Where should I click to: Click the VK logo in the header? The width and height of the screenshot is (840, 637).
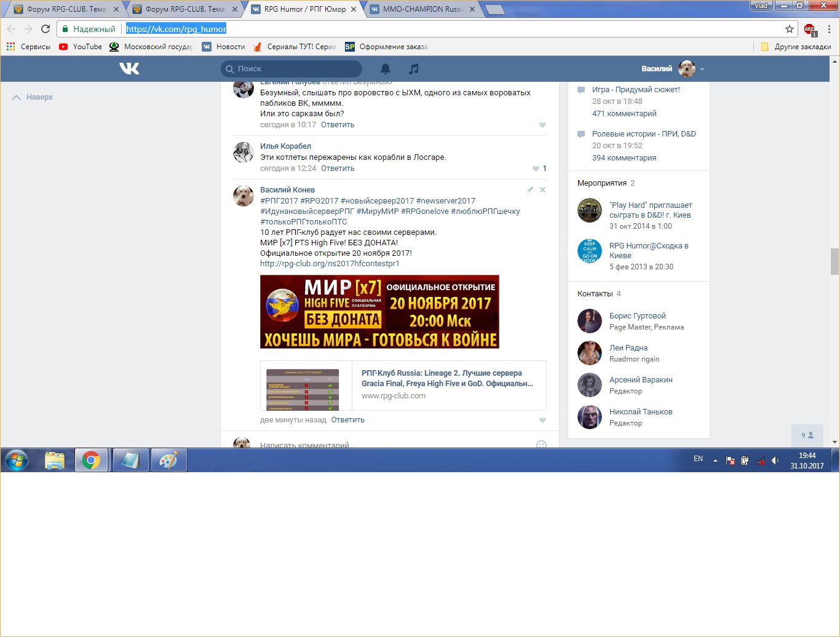click(129, 68)
